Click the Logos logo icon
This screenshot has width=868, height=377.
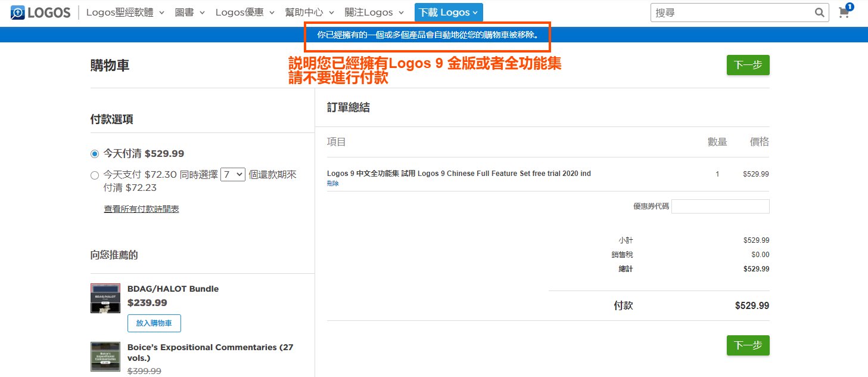point(41,13)
